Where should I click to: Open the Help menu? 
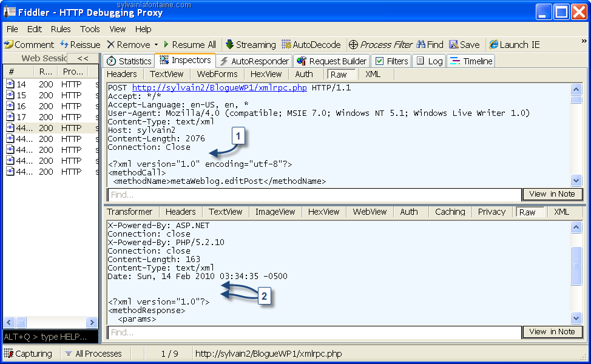[143, 29]
